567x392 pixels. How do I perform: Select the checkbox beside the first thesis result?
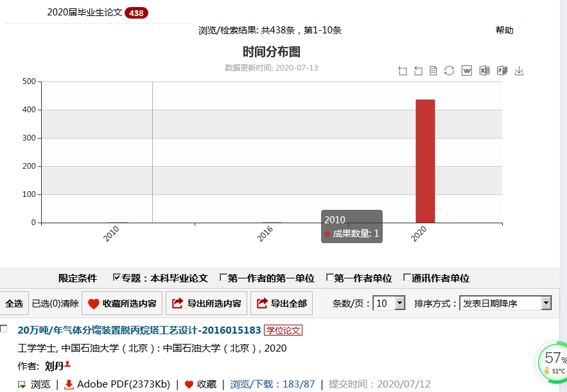[4, 328]
